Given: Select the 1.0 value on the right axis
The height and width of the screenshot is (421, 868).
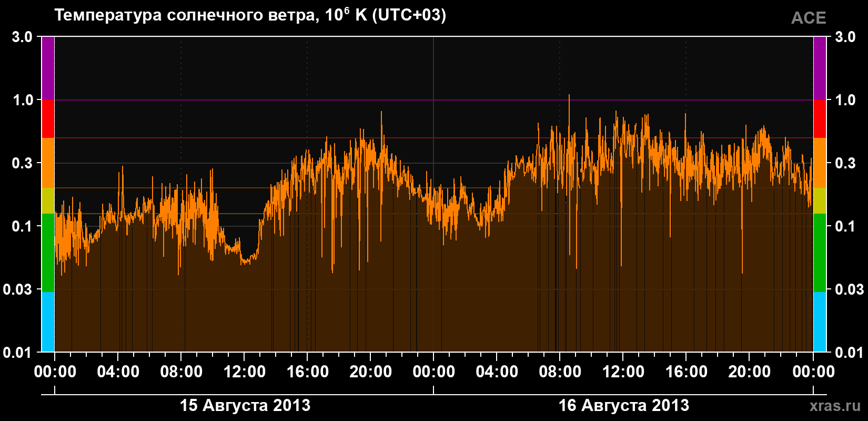Looking at the screenshot, I should point(845,100).
